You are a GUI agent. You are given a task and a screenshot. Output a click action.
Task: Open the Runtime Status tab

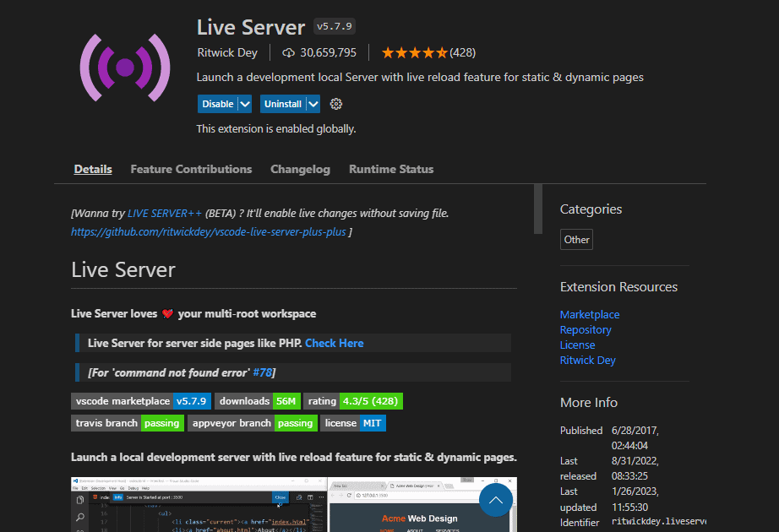pyautogui.click(x=391, y=170)
